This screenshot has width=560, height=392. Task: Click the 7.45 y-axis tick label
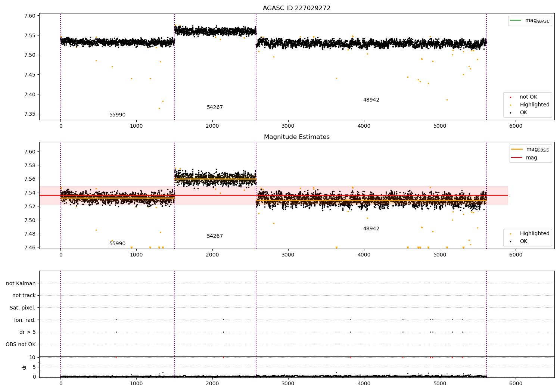click(x=29, y=75)
